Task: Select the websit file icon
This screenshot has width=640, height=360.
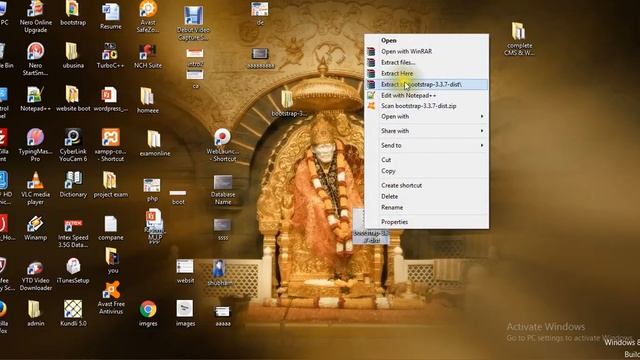Action: [x=185, y=271]
